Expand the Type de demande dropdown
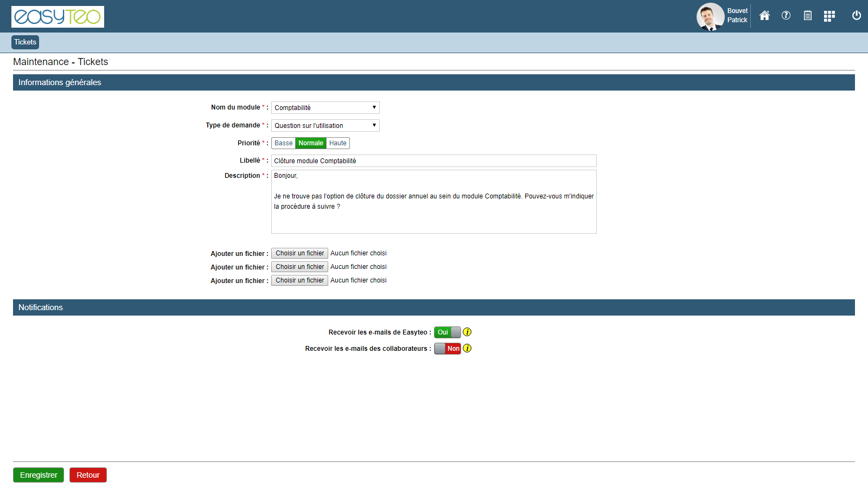The height and width of the screenshot is (488, 868). [x=325, y=126]
